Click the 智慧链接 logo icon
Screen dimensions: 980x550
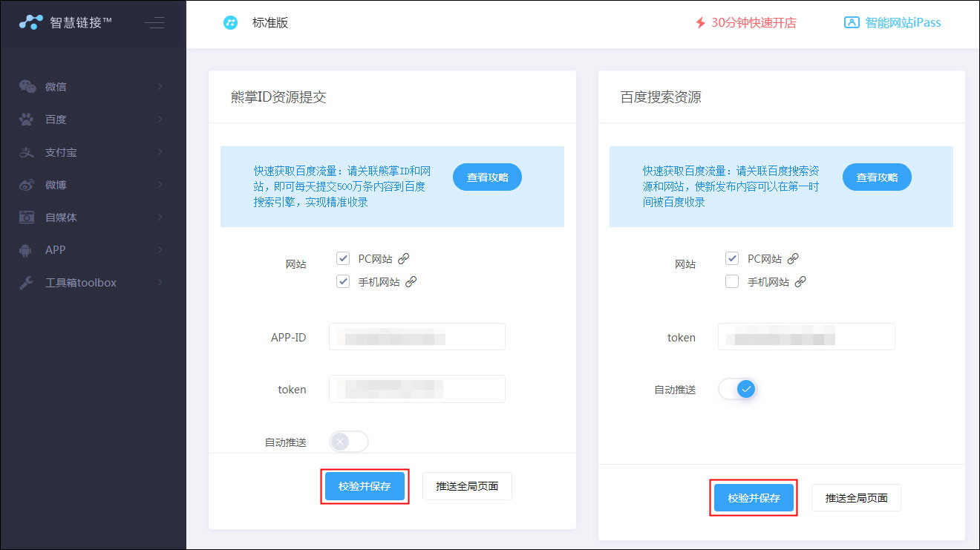pos(31,22)
